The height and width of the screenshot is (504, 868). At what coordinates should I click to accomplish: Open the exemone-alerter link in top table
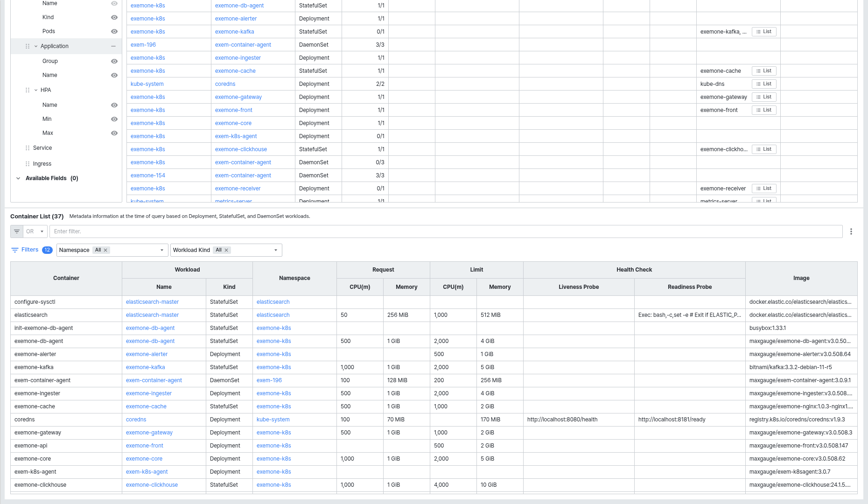coord(236,19)
